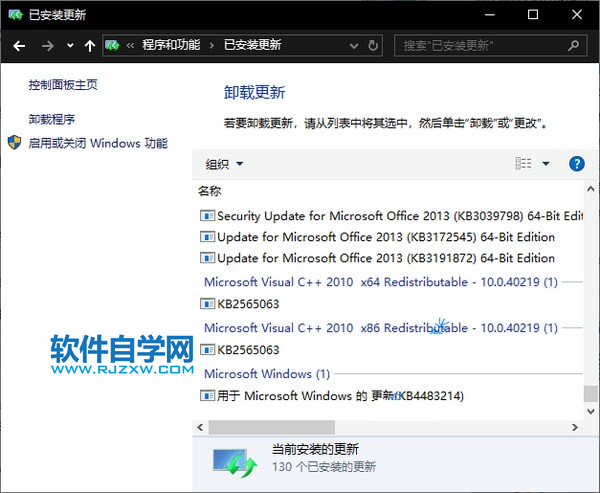
Task: Click the shield icon beside Windows 功能
Action: pyautogui.click(x=15, y=142)
